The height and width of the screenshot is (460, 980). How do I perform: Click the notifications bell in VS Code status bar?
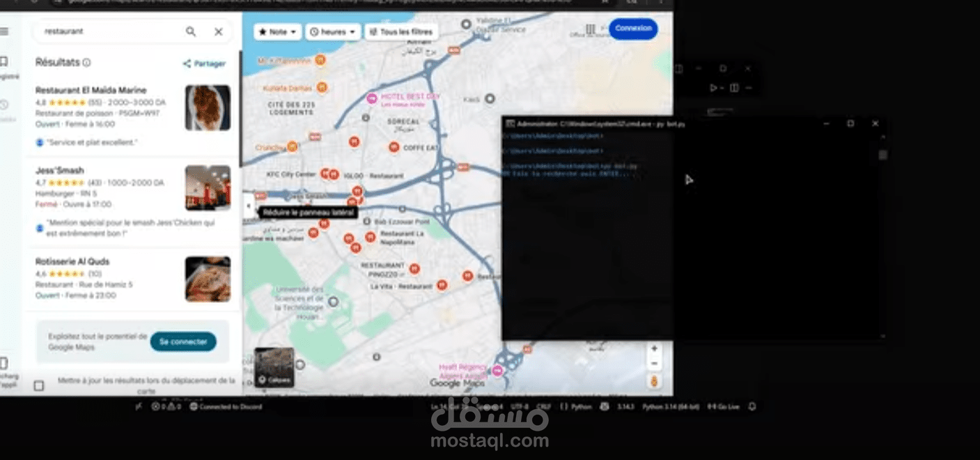[x=751, y=406]
